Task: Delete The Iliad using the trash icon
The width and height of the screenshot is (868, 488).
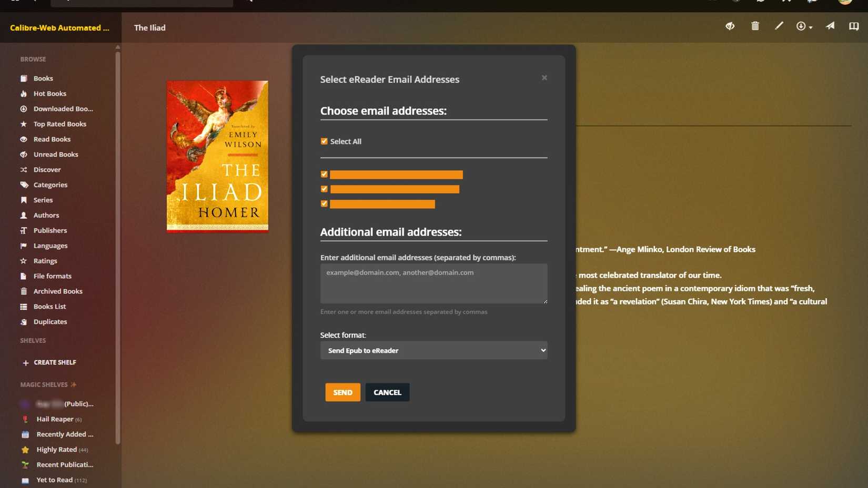Action: [x=755, y=26]
